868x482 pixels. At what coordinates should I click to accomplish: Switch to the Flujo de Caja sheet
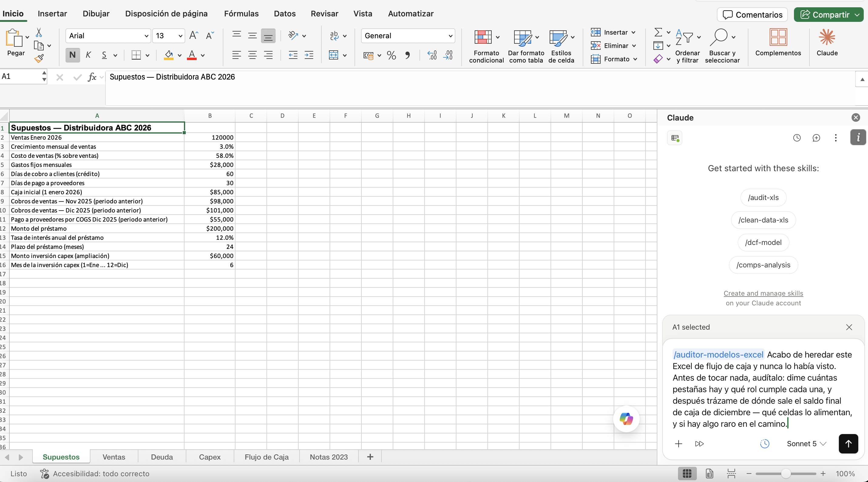pyautogui.click(x=266, y=457)
